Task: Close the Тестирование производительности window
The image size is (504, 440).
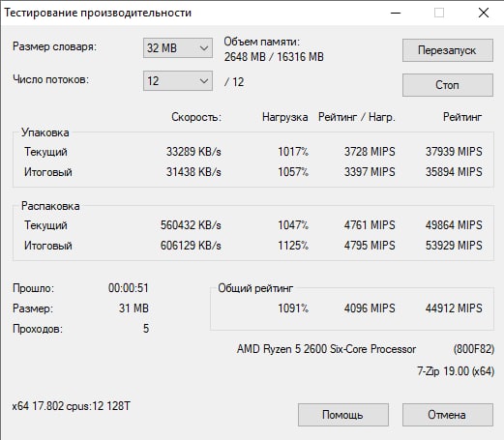Action: [484, 13]
